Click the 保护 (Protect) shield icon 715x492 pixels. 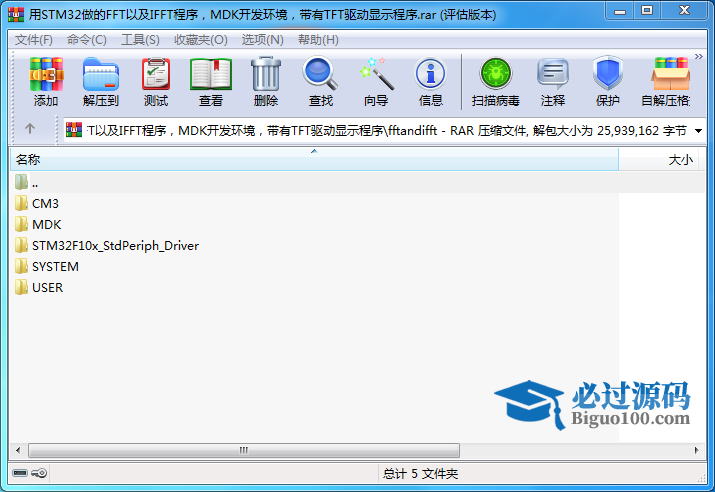tap(608, 73)
